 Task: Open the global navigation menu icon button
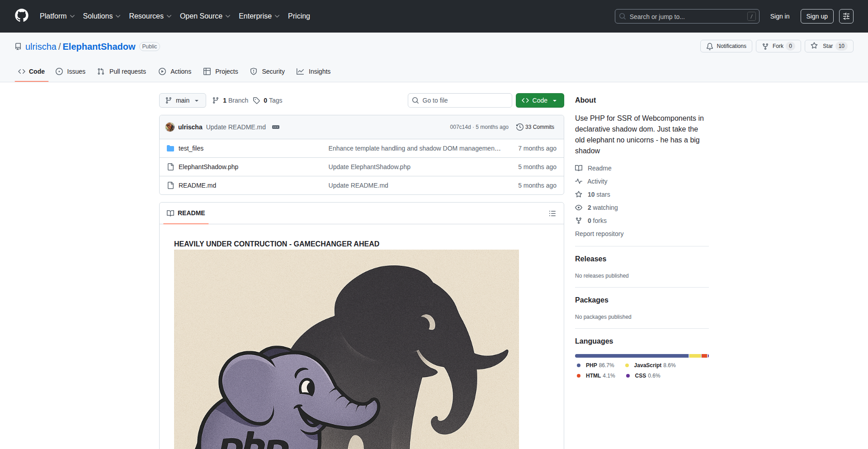point(846,16)
